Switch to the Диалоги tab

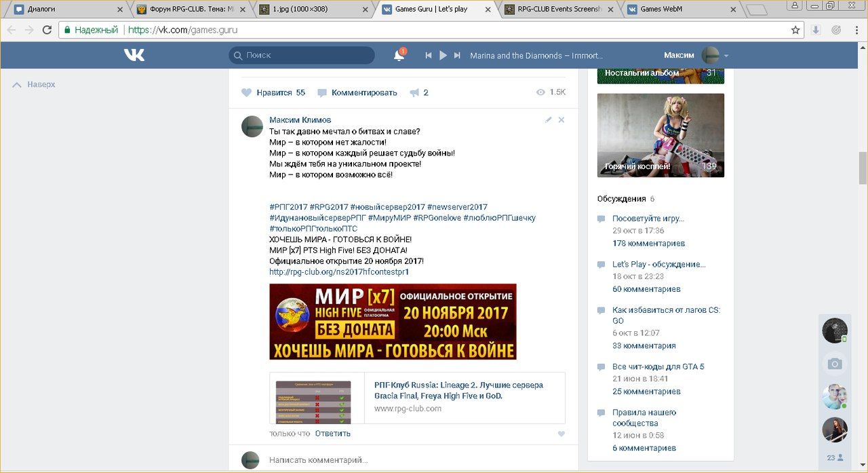pyautogui.click(x=65, y=10)
